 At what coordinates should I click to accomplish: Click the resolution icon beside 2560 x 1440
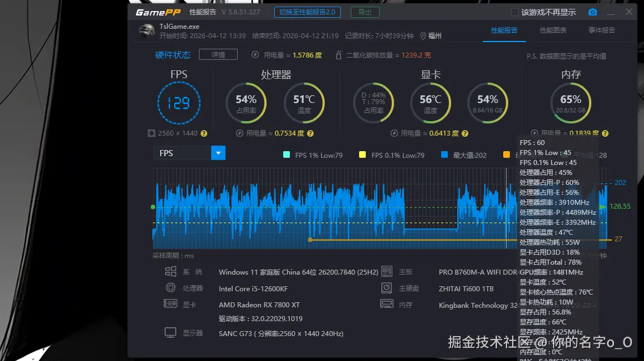click(x=151, y=133)
